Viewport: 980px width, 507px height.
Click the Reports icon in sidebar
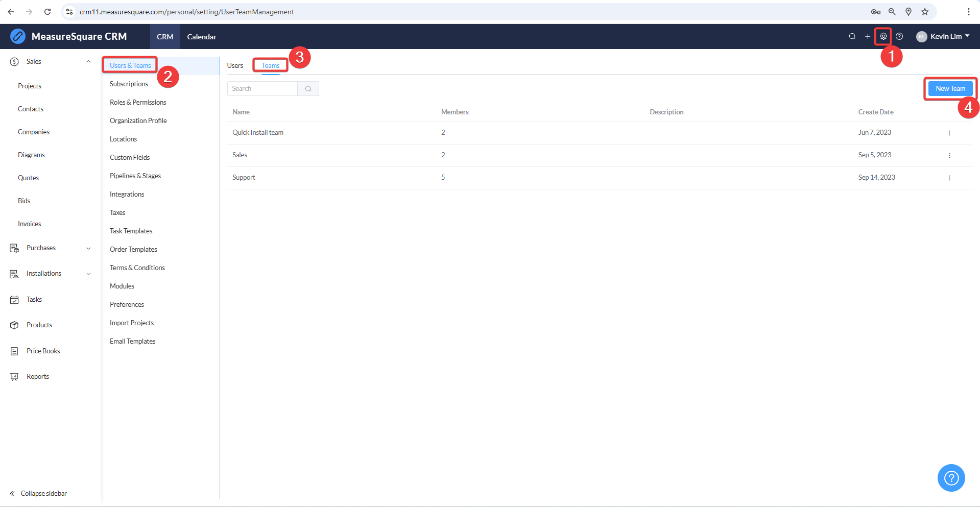(x=14, y=377)
